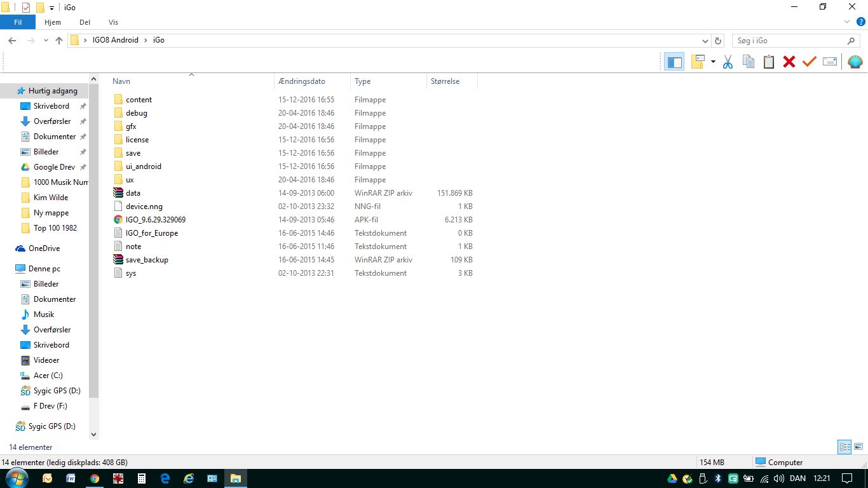
Task: Open F Drev (F:) drive
Action: click(50, 406)
